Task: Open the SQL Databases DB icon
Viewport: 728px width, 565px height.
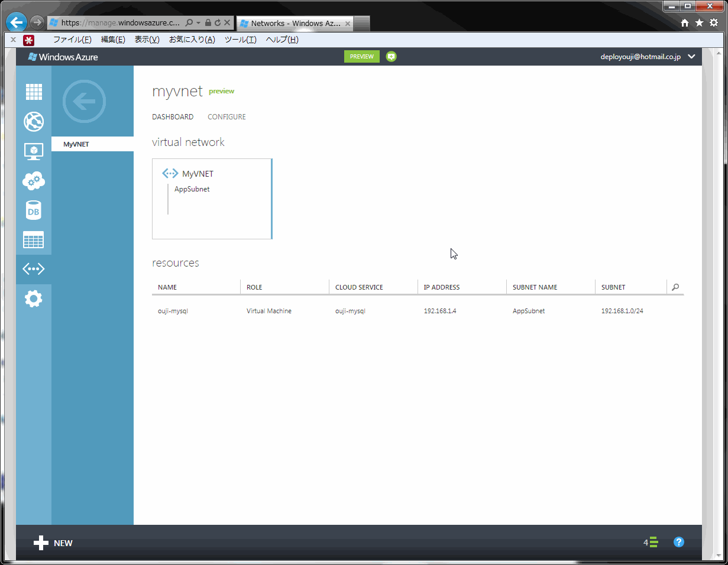Action: pyautogui.click(x=34, y=210)
